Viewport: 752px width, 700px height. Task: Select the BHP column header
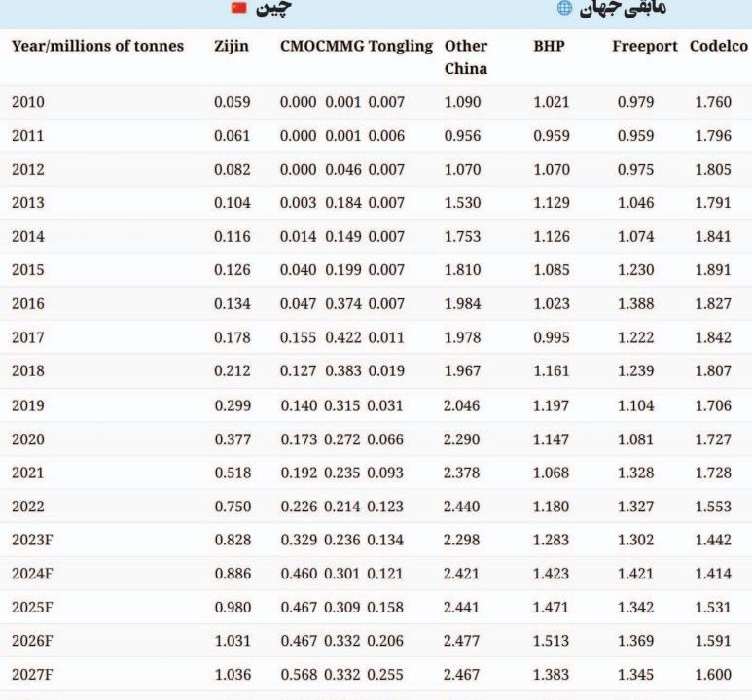pyautogui.click(x=549, y=46)
